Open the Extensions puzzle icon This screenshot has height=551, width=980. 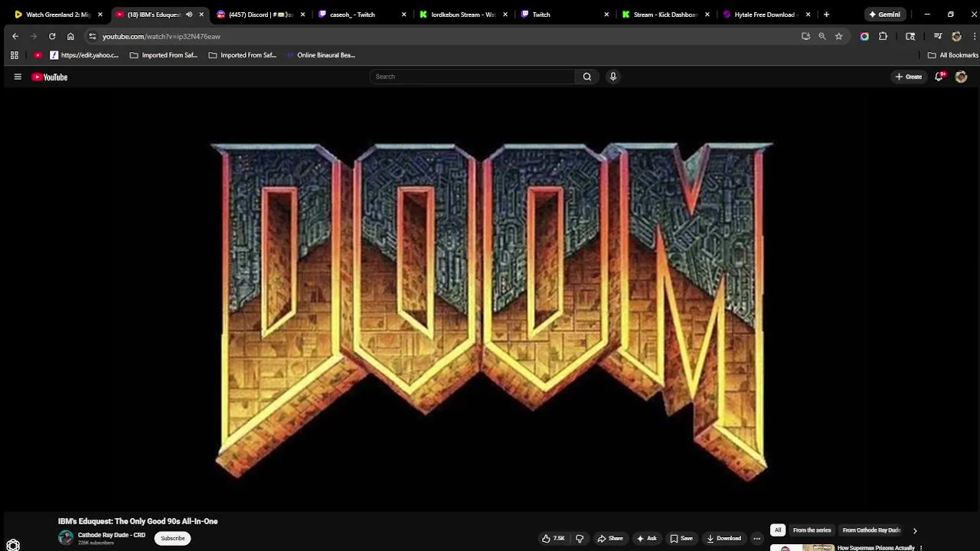pos(883,36)
